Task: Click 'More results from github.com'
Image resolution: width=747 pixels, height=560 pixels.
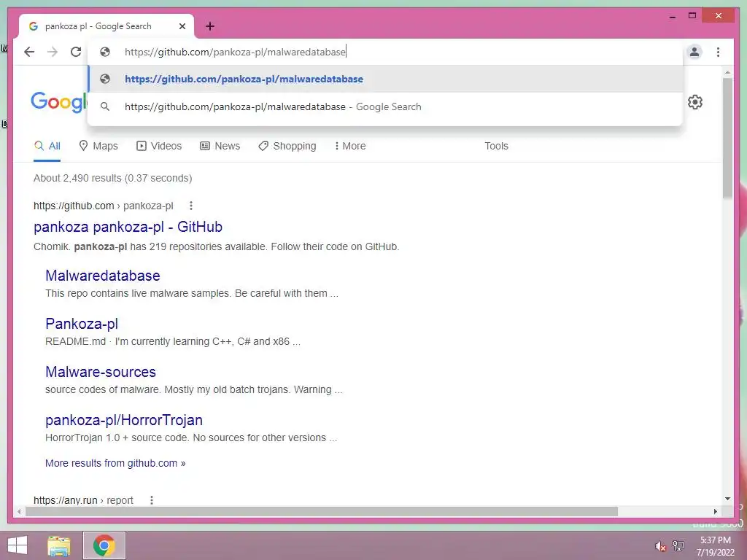Action: point(115,463)
